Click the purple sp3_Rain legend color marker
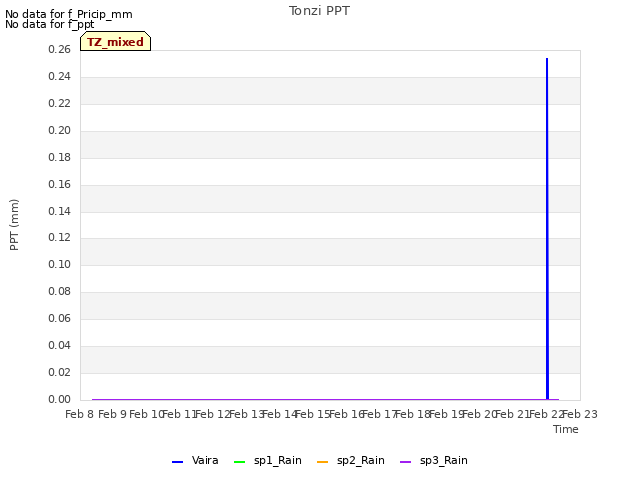 click(405, 462)
